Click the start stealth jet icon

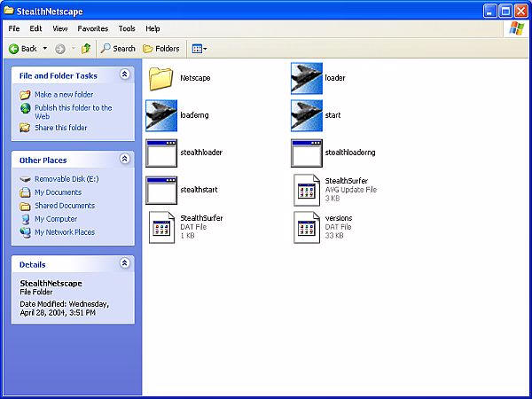pos(307,115)
